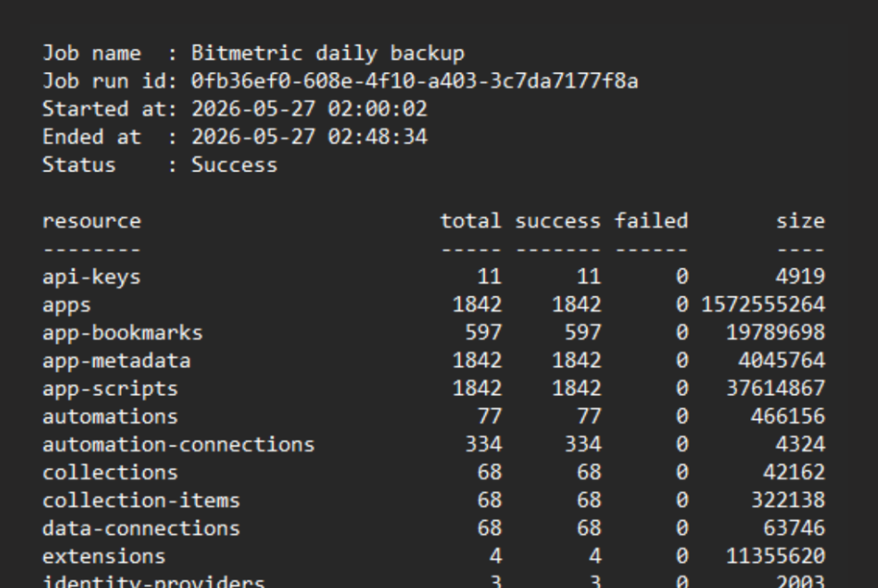The width and height of the screenshot is (878, 588).
Task: Click the 'data-connections' resource name
Action: click(x=141, y=529)
